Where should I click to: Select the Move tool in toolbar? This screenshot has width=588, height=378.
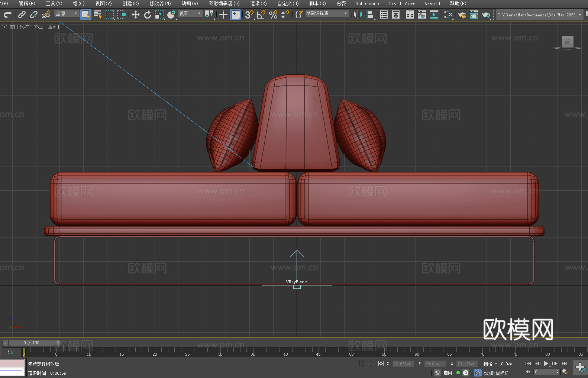[x=136, y=15]
